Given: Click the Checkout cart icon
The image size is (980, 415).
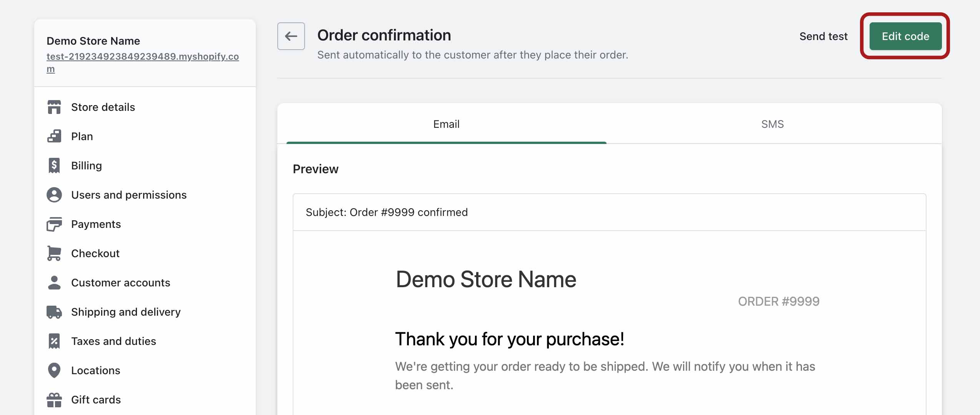Looking at the screenshot, I should tap(54, 253).
